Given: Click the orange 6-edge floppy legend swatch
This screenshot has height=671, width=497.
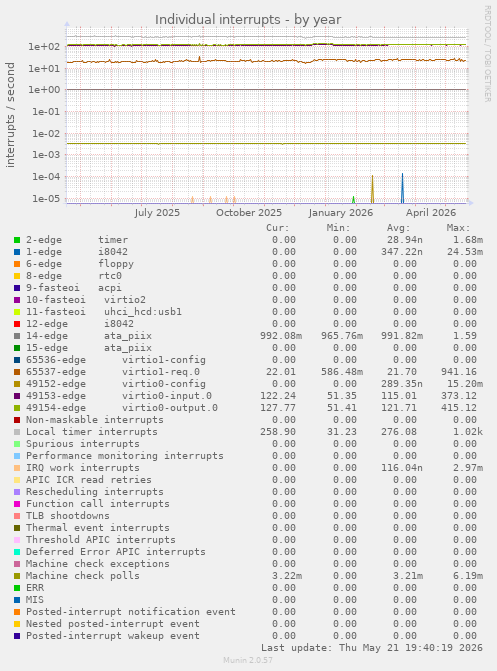Looking at the screenshot, I should point(17,264).
